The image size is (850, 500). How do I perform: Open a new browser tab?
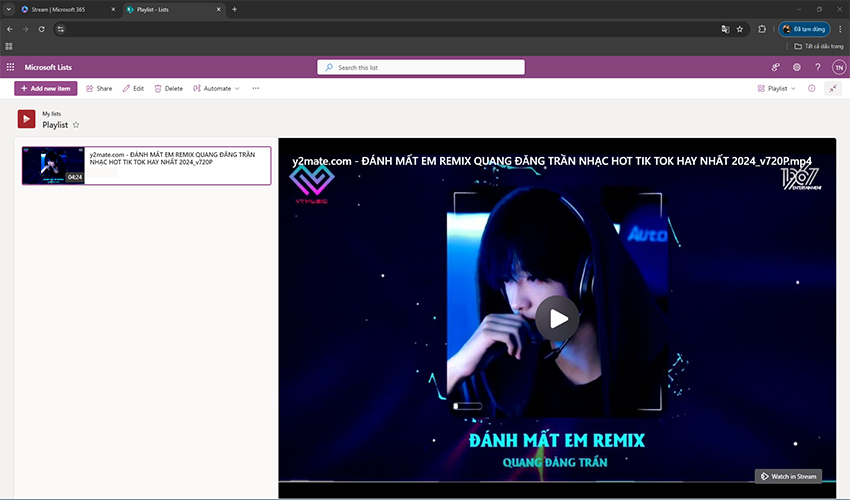pos(234,9)
